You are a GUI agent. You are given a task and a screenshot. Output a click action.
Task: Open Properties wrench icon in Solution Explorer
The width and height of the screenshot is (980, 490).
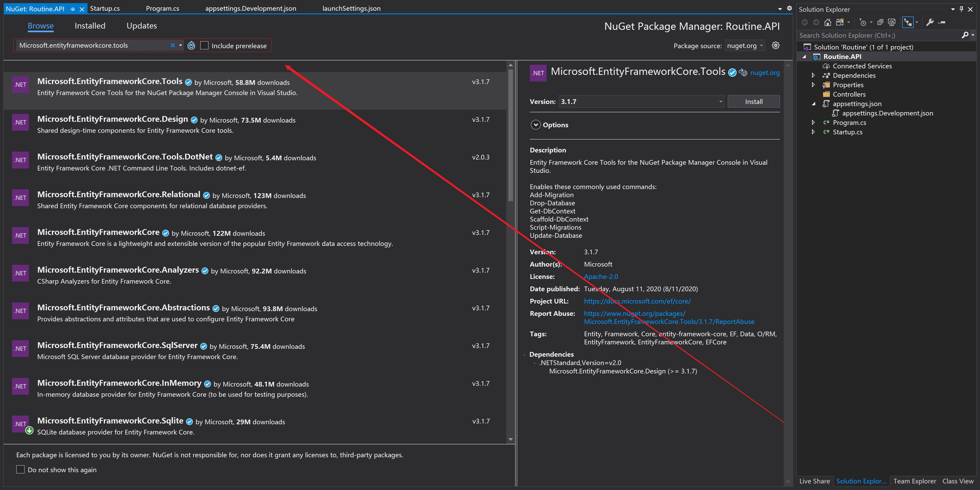pyautogui.click(x=930, y=23)
